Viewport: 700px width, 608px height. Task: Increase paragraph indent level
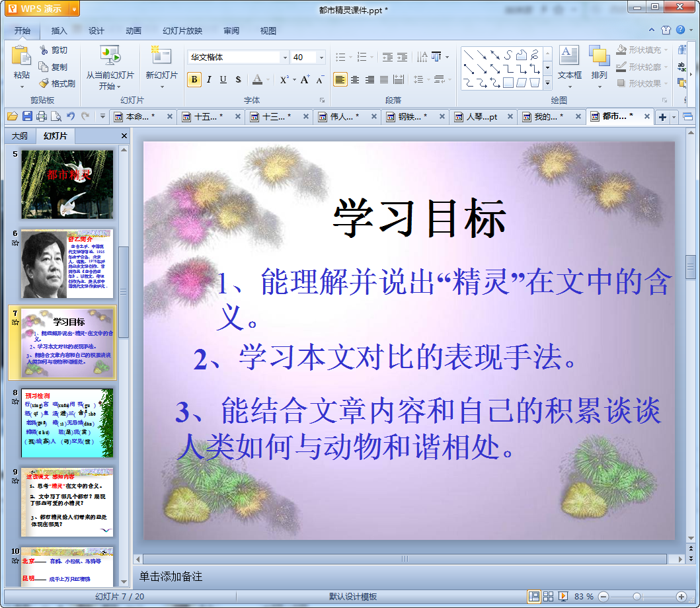[x=403, y=57]
